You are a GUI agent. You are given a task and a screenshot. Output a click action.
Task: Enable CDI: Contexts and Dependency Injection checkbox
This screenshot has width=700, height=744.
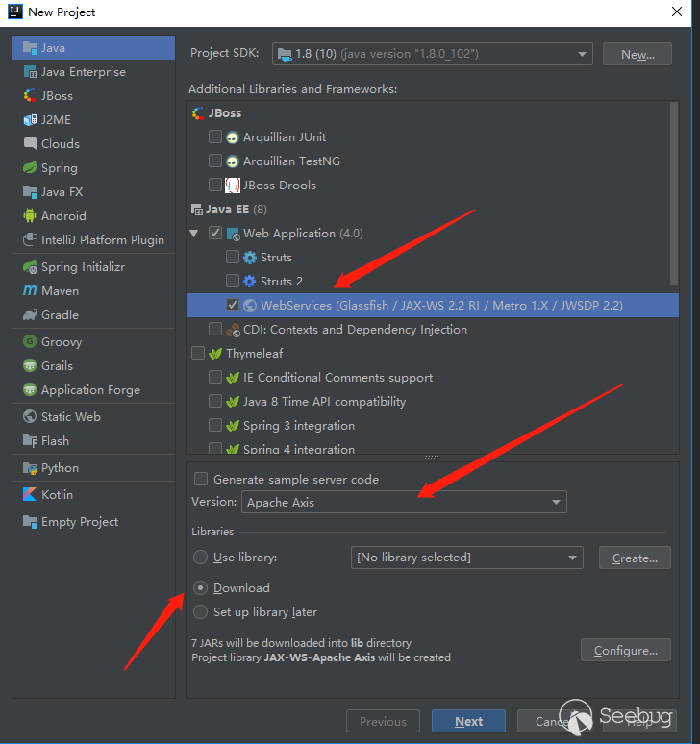click(x=215, y=329)
